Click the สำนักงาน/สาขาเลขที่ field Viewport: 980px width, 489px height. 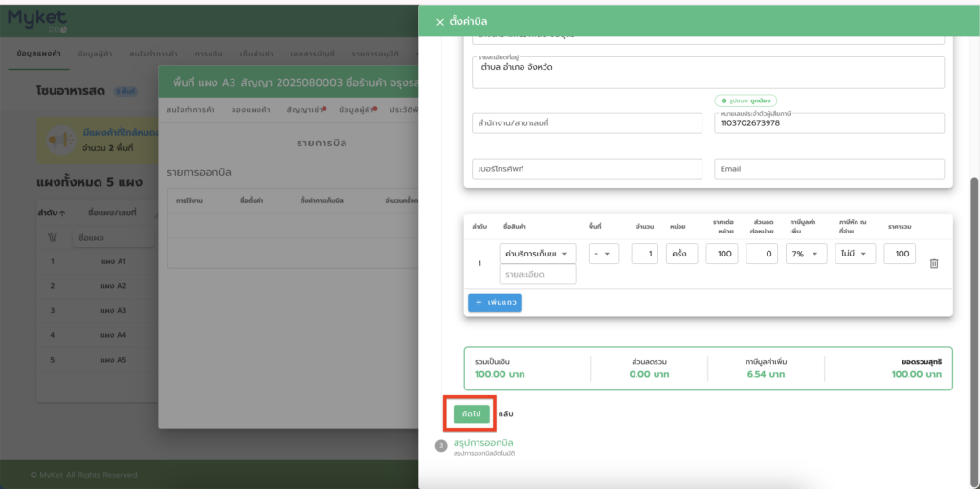(x=587, y=123)
